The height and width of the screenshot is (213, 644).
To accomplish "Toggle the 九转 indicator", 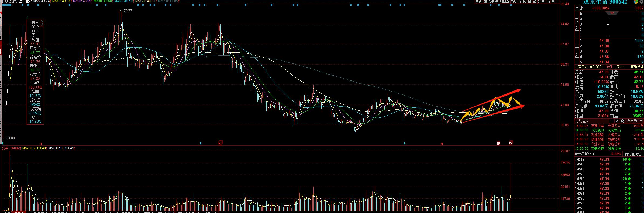I will (478, 1).
